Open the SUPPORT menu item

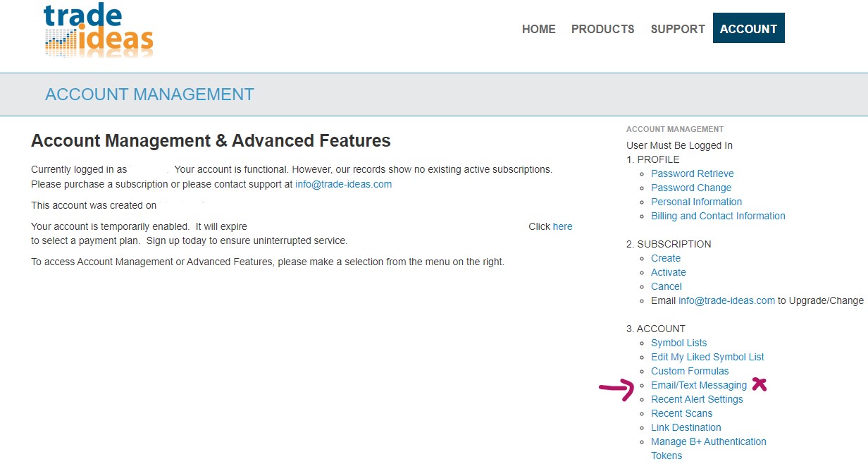coord(678,29)
